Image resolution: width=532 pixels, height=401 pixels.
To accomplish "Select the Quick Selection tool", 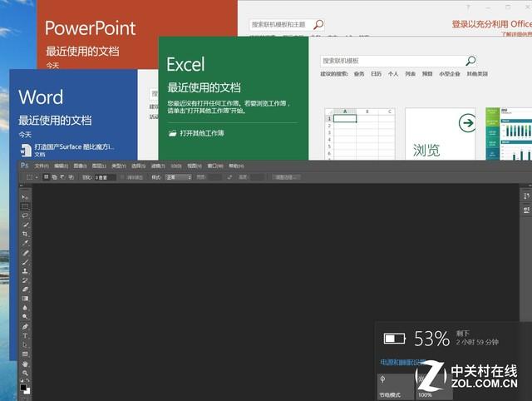I will click(x=25, y=225).
